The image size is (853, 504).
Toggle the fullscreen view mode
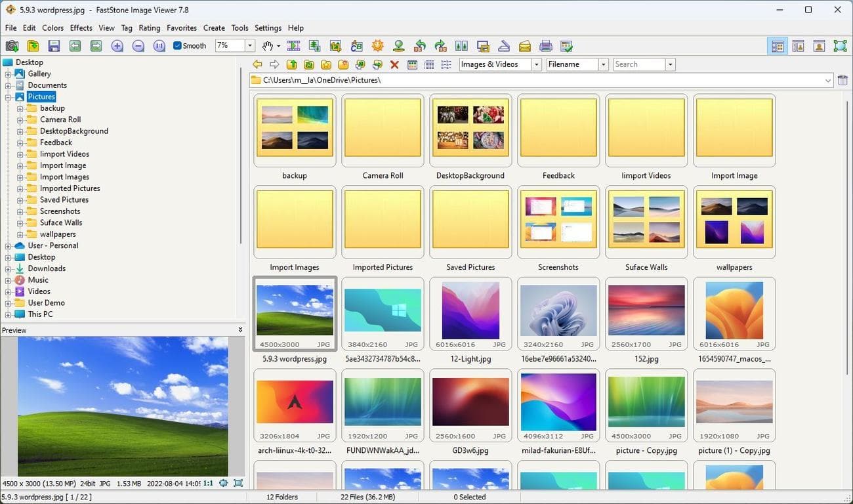point(839,46)
